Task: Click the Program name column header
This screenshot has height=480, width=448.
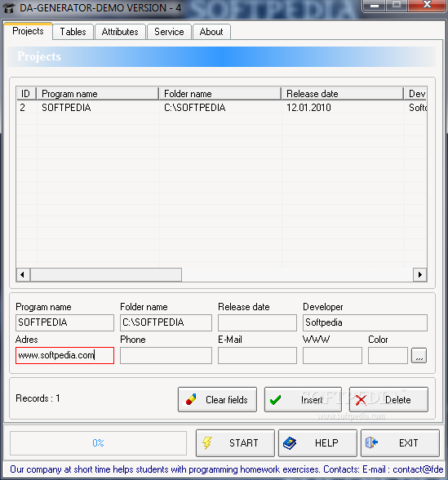Action: point(98,93)
